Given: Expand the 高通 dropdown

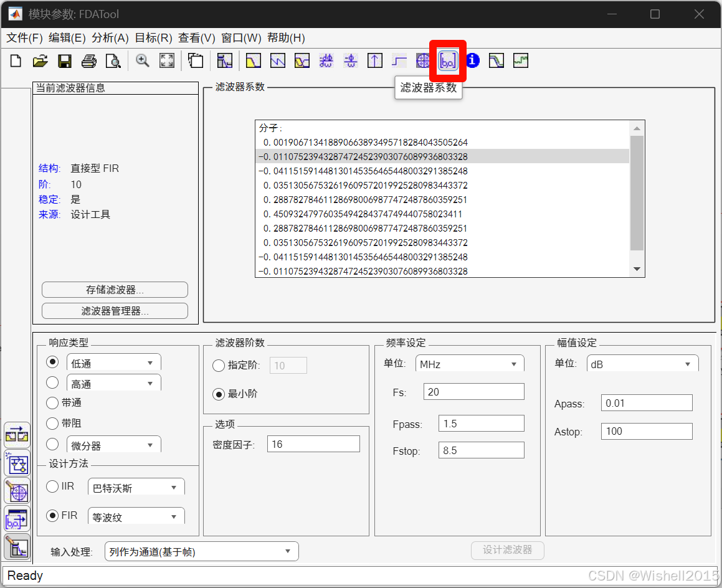Looking at the screenshot, I should 114,383.
